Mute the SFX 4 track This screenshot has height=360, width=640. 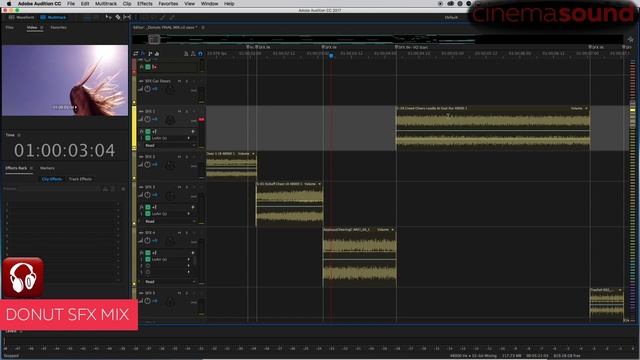[x=179, y=233]
